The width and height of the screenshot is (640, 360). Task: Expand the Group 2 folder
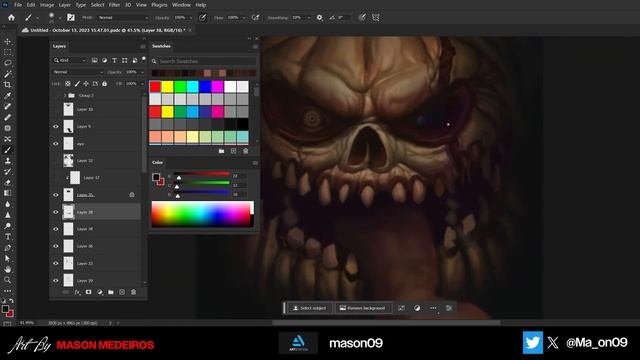(x=65, y=96)
